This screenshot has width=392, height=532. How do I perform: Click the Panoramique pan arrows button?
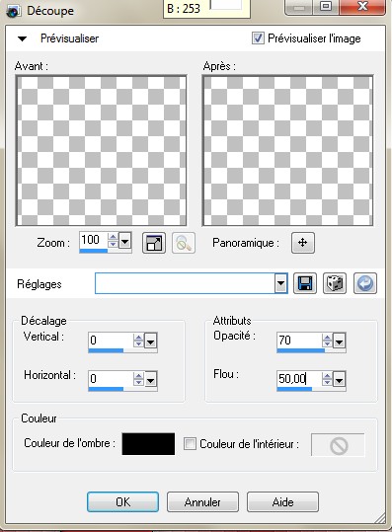(x=303, y=243)
